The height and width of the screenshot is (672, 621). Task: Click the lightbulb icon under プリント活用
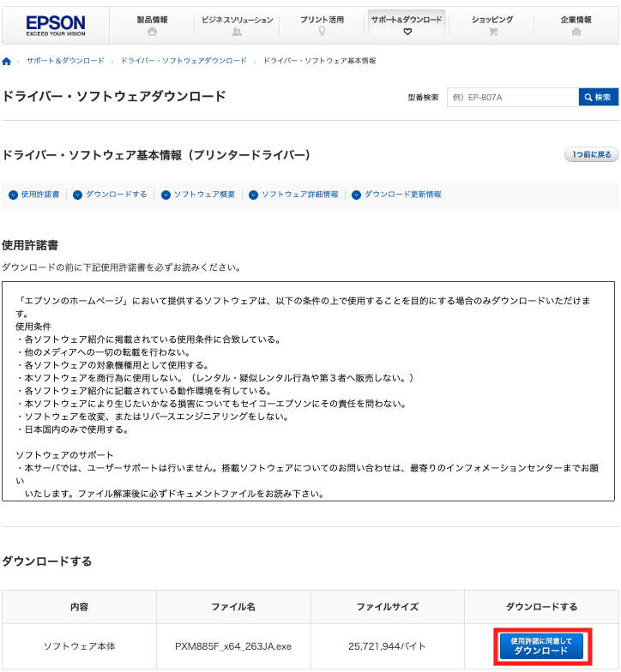coord(323,31)
